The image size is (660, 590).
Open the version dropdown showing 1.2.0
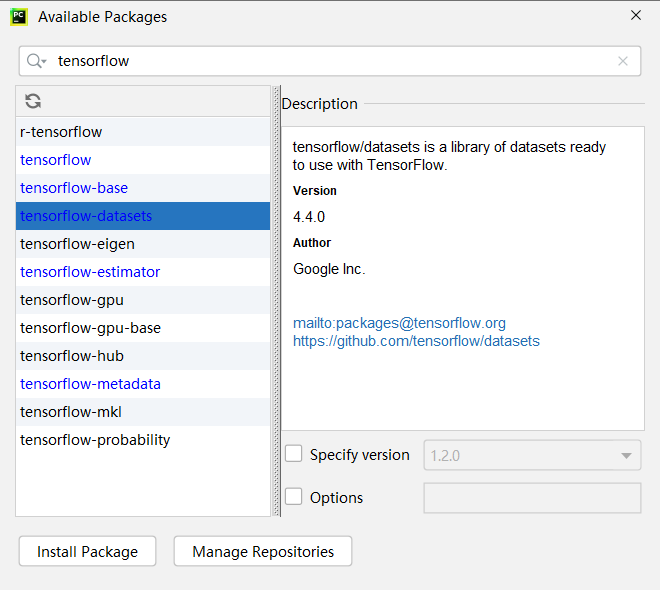532,455
